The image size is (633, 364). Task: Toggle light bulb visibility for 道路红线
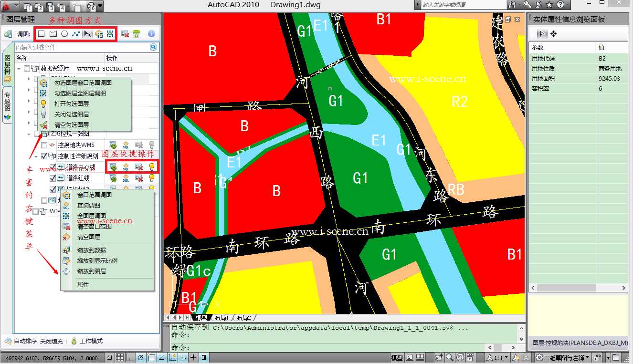[x=152, y=178]
